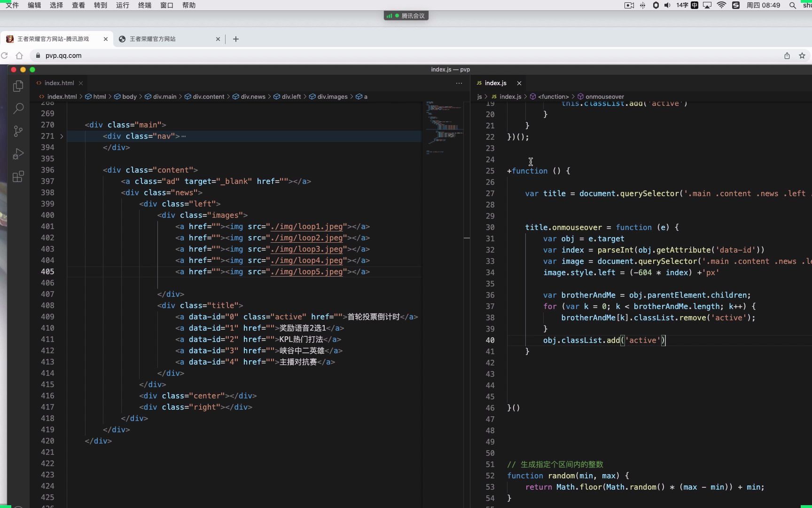
Task: Bookmark the page with the star icon
Action: click(802, 56)
